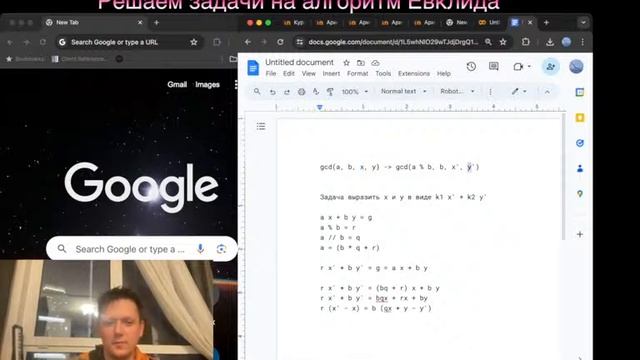Image resolution: width=640 pixels, height=360 pixels.
Task: Open the Roboto font dropdown
Action: pyautogui.click(x=457, y=91)
